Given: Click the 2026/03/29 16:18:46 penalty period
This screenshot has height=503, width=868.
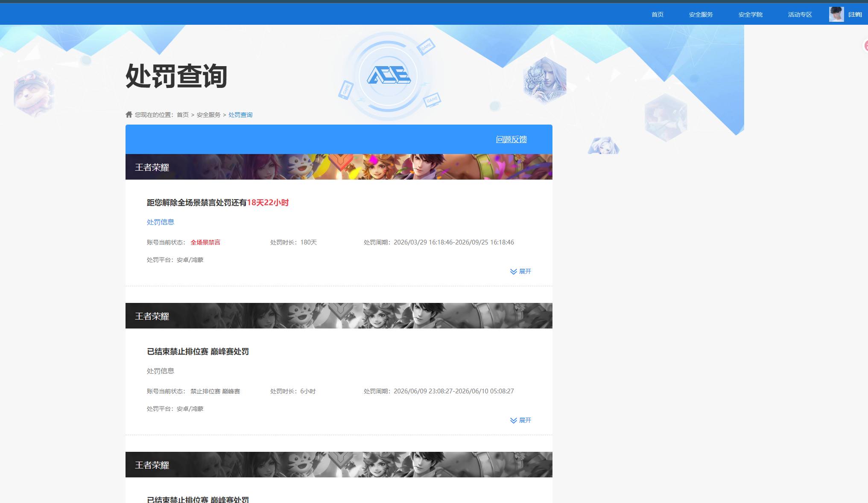Looking at the screenshot, I should [439, 242].
